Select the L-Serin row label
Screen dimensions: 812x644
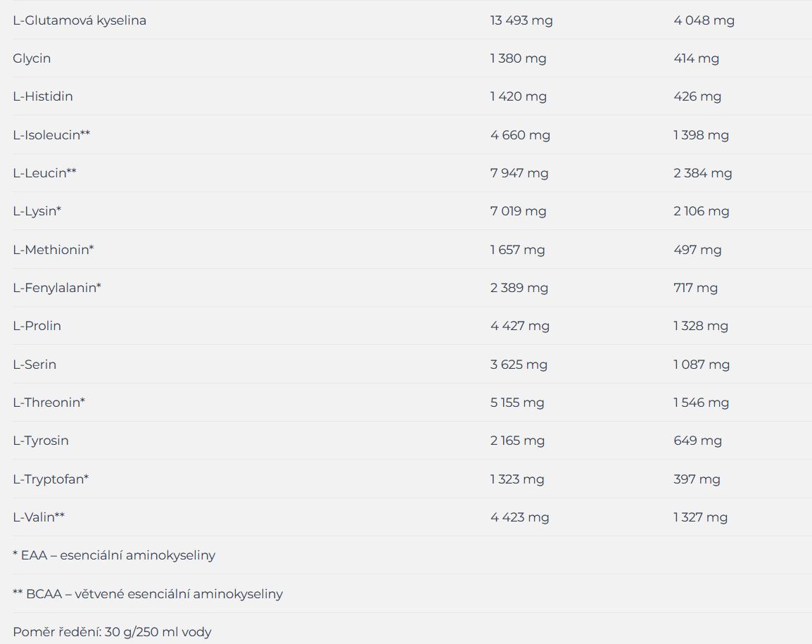click(34, 364)
